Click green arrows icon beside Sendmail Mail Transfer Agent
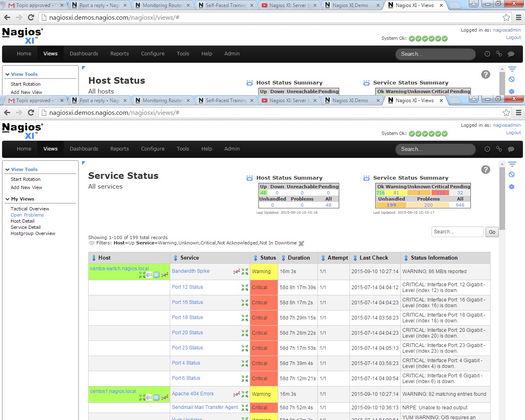This screenshot has width=525, height=420. [x=245, y=408]
